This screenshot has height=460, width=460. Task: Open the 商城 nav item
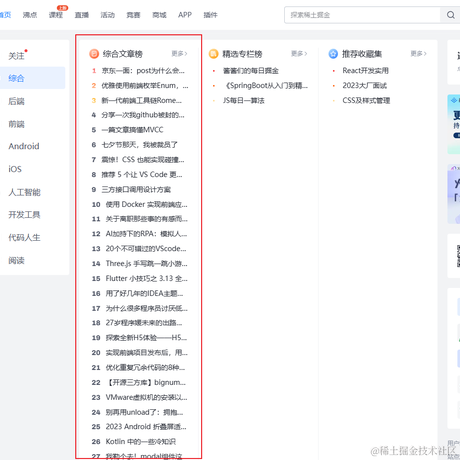pyautogui.click(x=159, y=15)
